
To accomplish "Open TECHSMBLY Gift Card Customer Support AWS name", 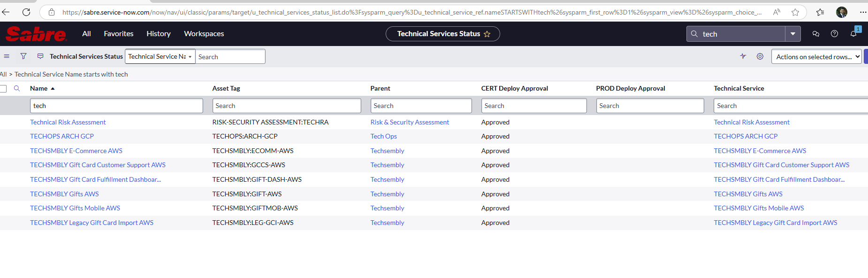I will [98, 165].
